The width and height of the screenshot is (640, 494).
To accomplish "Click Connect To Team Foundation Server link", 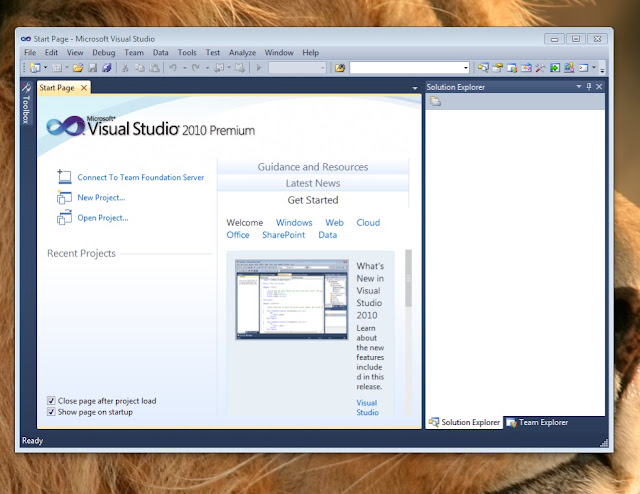I will (x=141, y=177).
